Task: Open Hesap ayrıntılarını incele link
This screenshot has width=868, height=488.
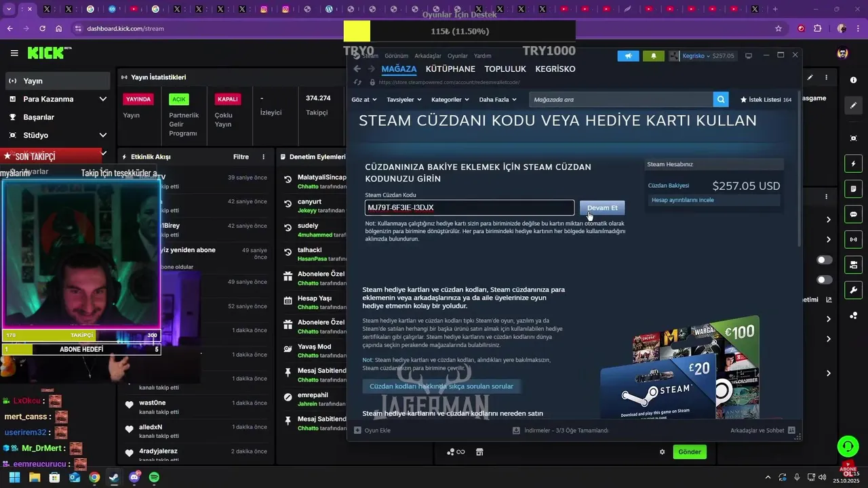Action: [682, 200]
